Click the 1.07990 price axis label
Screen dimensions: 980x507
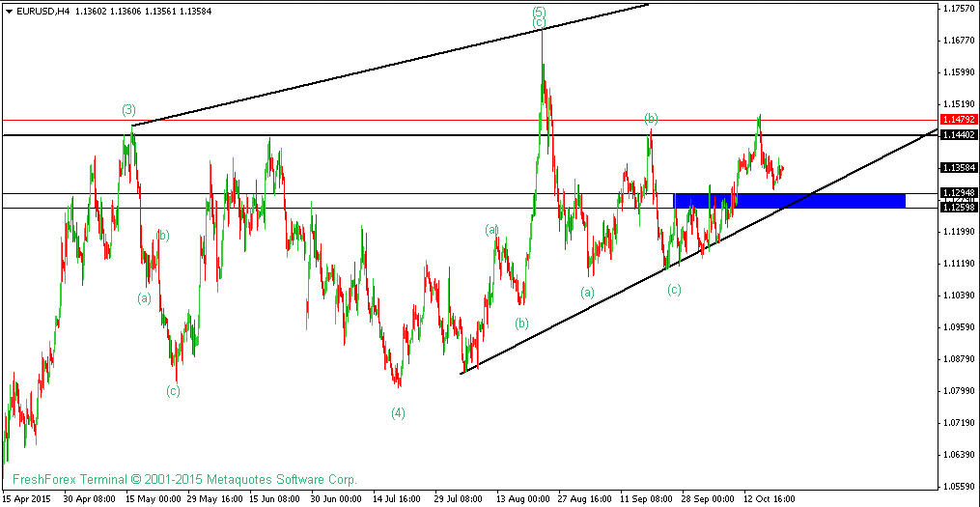pyautogui.click(x=958, y=391)
